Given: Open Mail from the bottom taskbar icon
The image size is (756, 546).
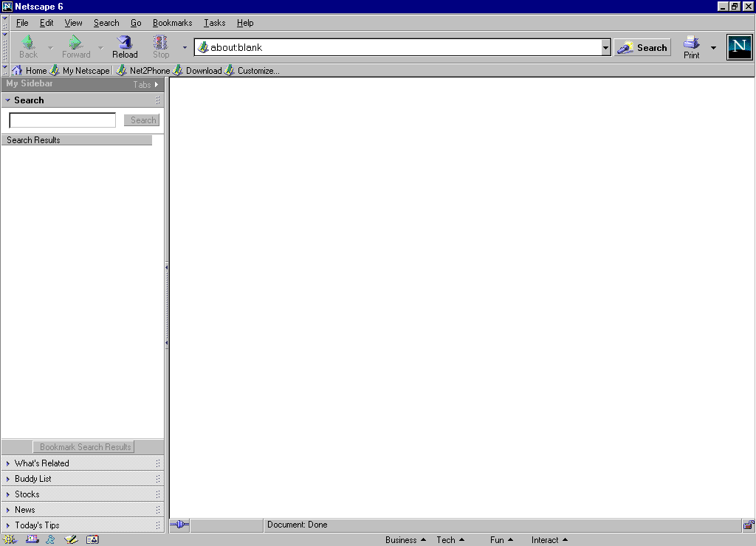Looking at the screenshot, I should [x=32, y=540].
